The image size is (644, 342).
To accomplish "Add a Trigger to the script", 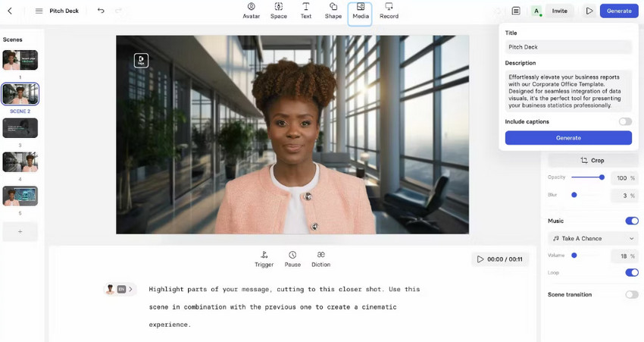I will tap(264, 259).
